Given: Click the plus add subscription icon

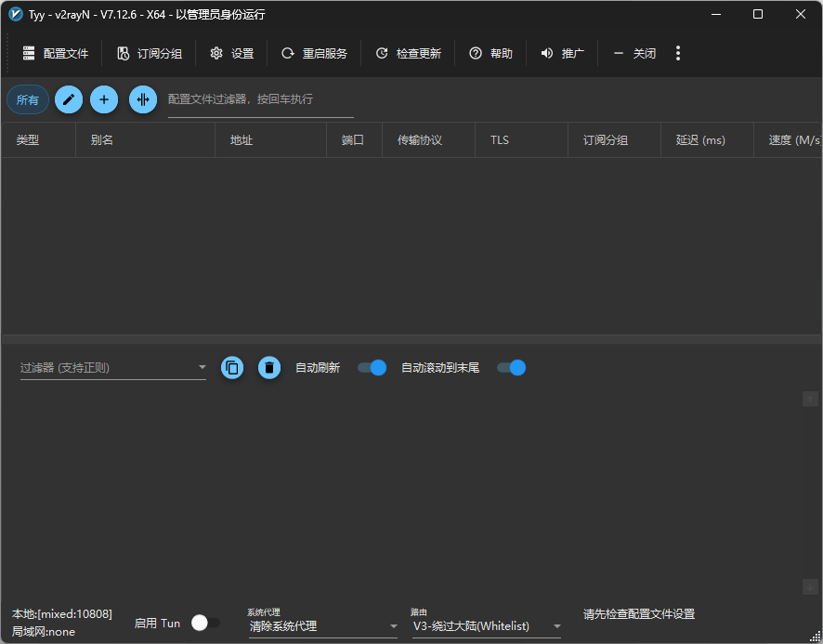Looking at the screenshot, I should [x=104, y=99].
